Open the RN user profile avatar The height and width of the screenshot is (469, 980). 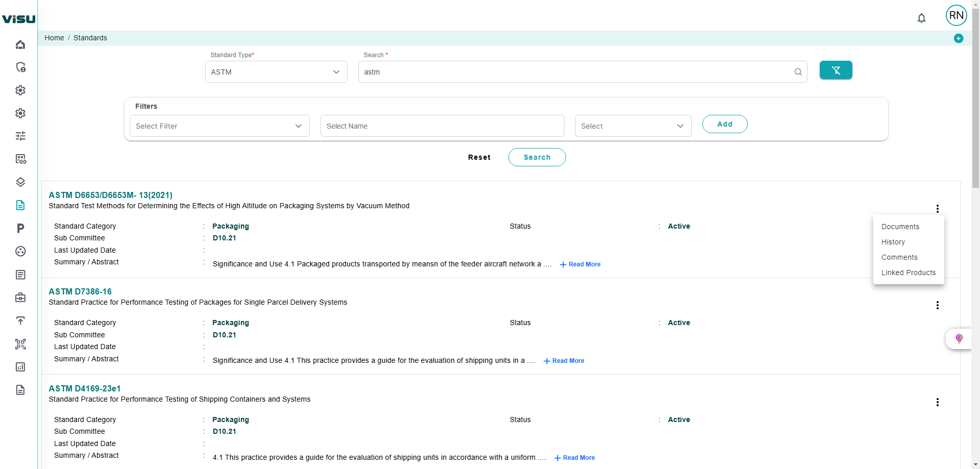point(956,15)
